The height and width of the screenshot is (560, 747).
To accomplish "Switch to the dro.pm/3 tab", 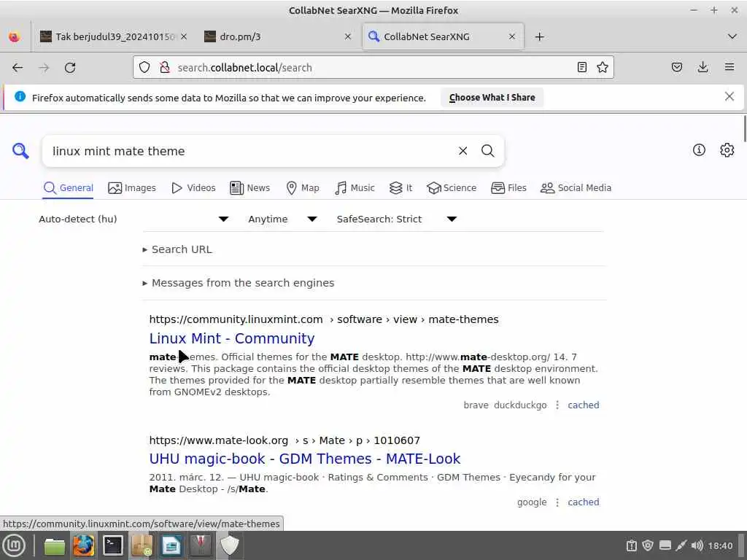I will (x=276, y=36).
